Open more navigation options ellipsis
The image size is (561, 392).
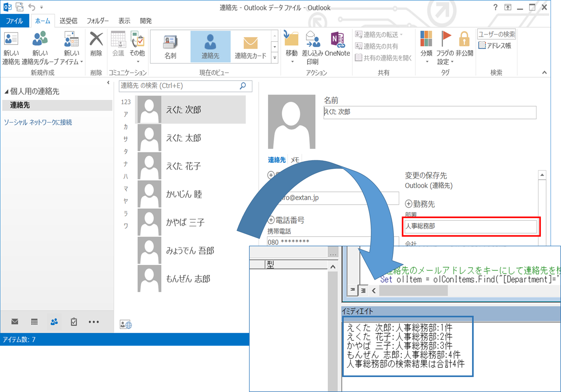(x=94, y=322)
